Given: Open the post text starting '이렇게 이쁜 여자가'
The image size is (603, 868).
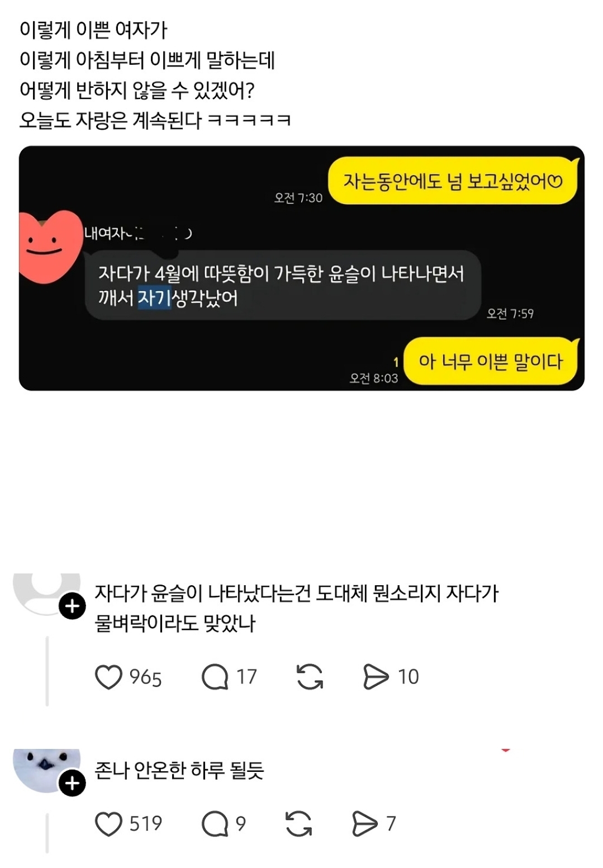Looking at the screenshot, I should click(x=155, y=75).
